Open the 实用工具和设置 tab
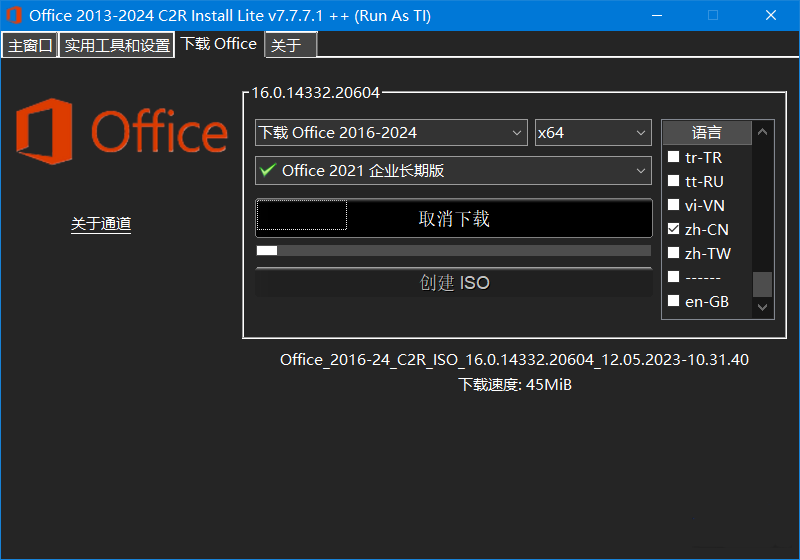Screen dimensions: 800x560 117,46
